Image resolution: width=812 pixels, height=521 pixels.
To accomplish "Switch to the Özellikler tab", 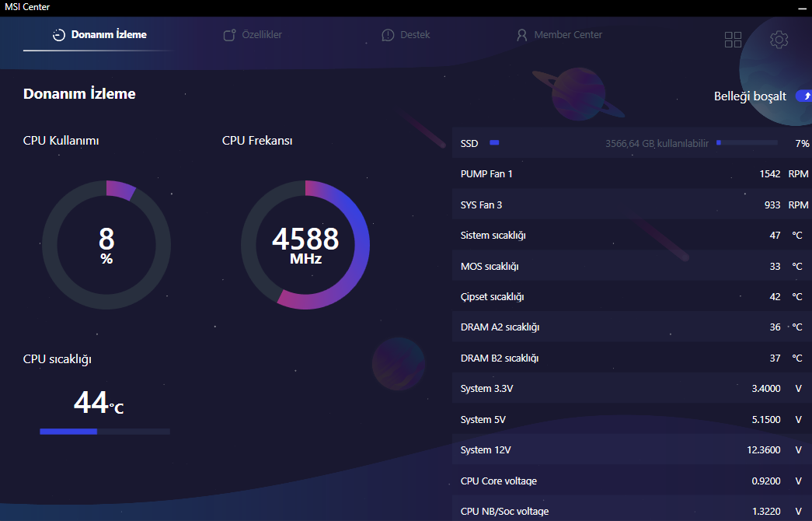I will (253, 35).
